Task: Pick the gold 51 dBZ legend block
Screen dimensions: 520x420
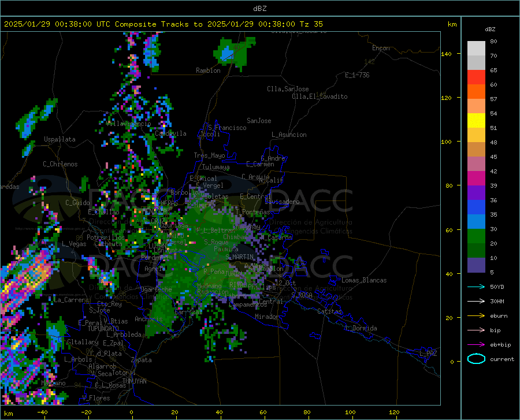Action: point(476,135)
